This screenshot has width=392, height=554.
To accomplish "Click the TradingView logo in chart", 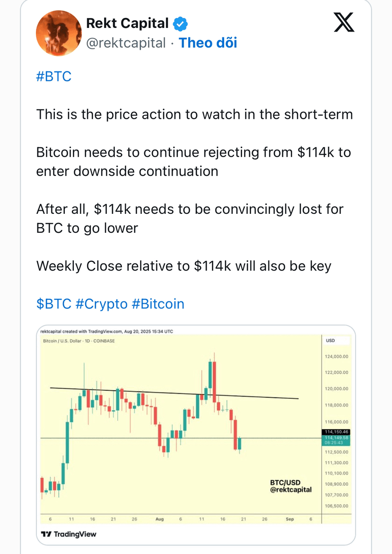I will (x=69, y=534).
